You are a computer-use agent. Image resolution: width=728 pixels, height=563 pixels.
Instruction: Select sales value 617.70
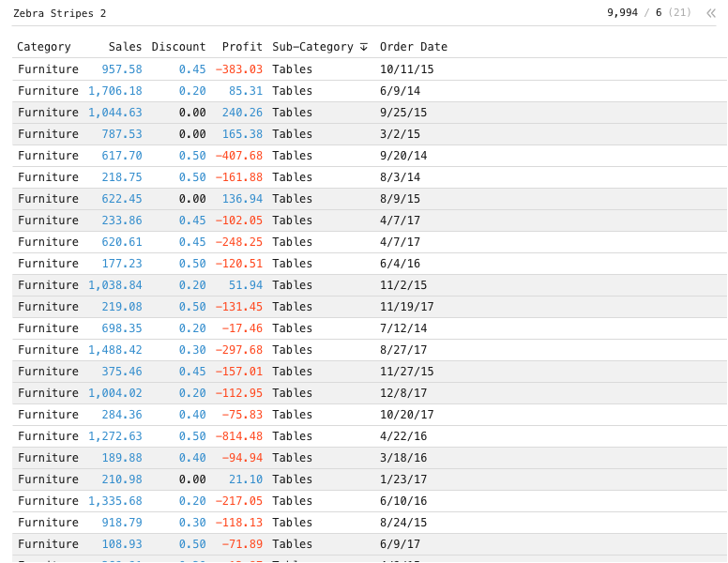(122, 156)
